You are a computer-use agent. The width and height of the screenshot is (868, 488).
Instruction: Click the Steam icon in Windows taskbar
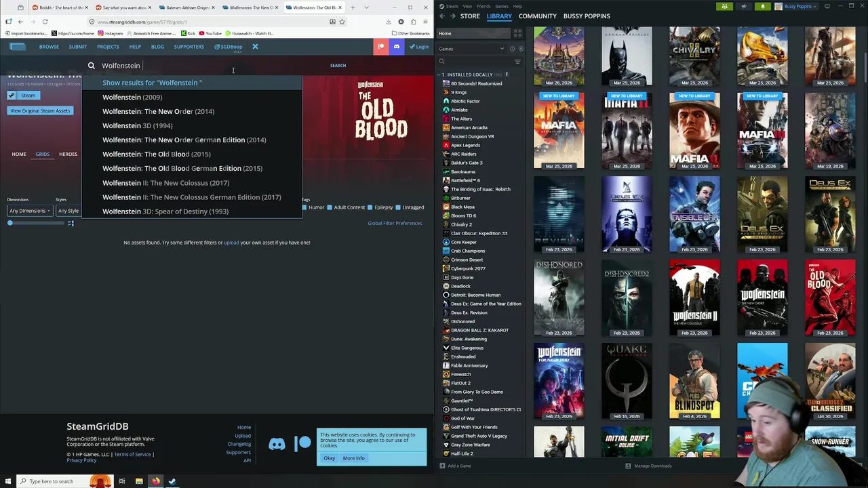tap(172, 481)
